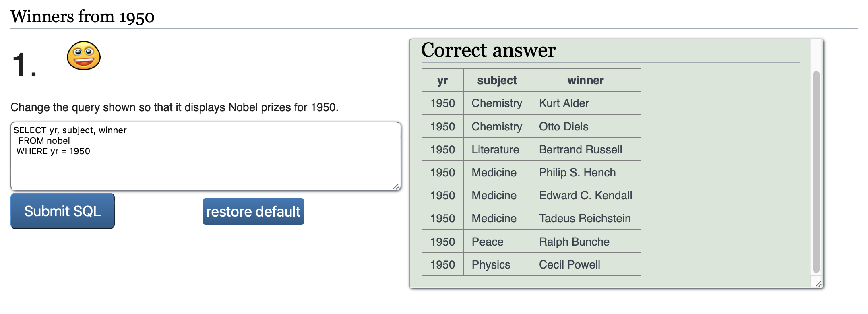Image resolution: width=868 pixels, height=314 pixels.
Task: Click the Philip S. Hench cell
Action: click(586, 172)
